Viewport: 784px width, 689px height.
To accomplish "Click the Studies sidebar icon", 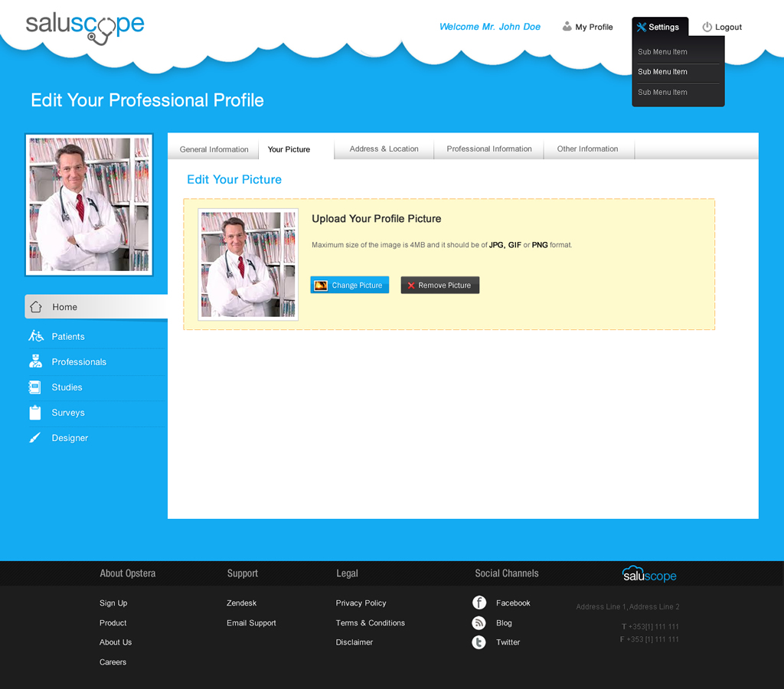I will click(36, 387).
